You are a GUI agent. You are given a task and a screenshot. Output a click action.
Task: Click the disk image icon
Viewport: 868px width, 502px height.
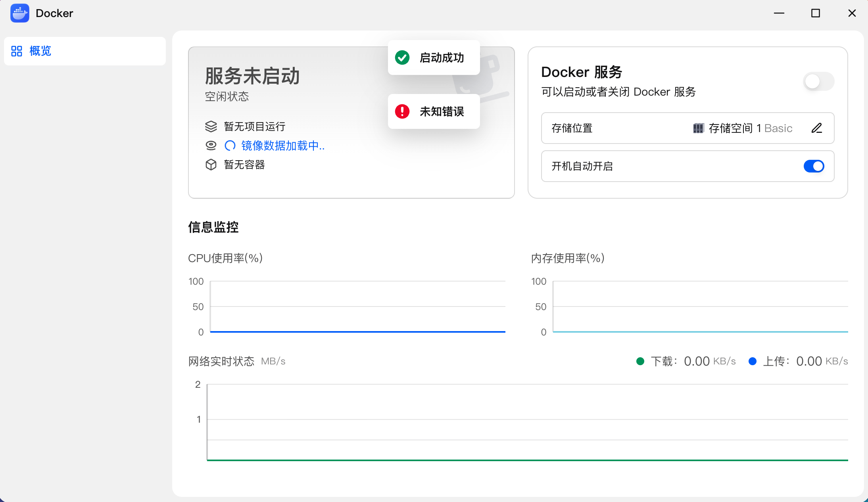[x=211, y=146]
